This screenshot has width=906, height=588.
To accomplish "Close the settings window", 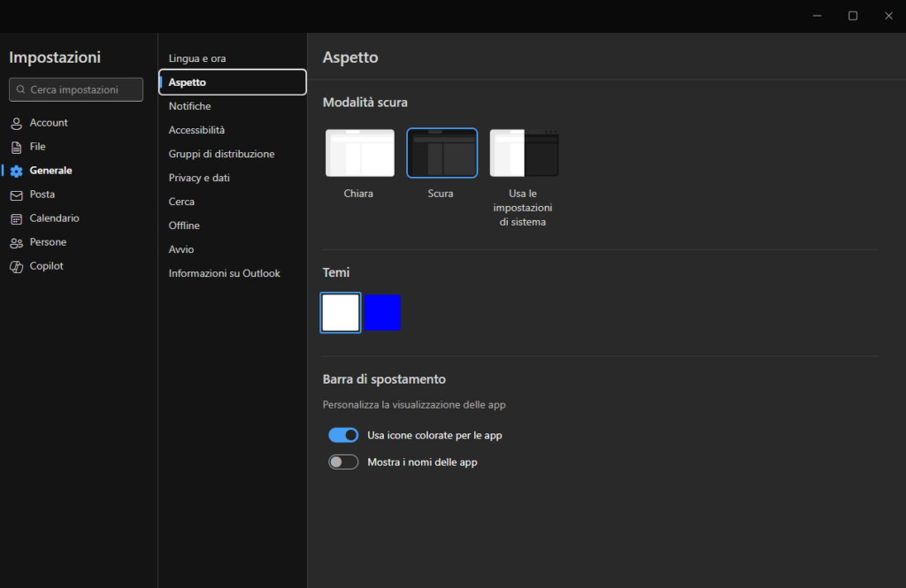I will click(888, 16).
